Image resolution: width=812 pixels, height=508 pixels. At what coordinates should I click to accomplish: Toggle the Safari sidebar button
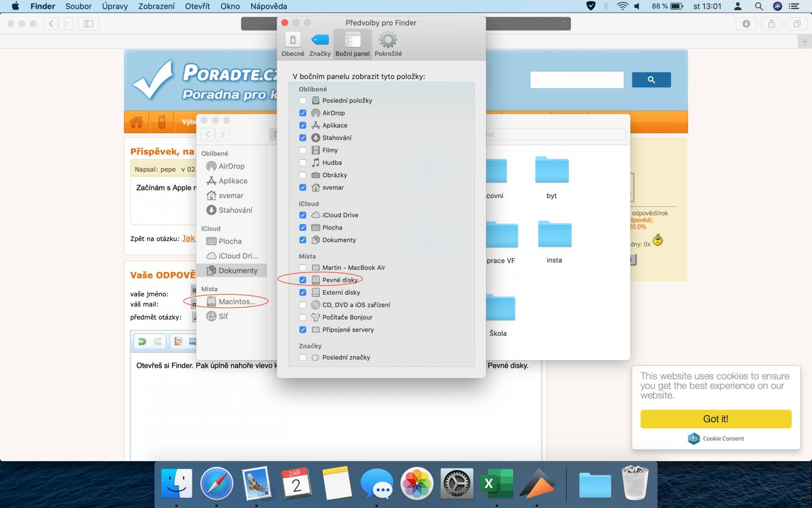pyautogui.click(x=89, y=23)
